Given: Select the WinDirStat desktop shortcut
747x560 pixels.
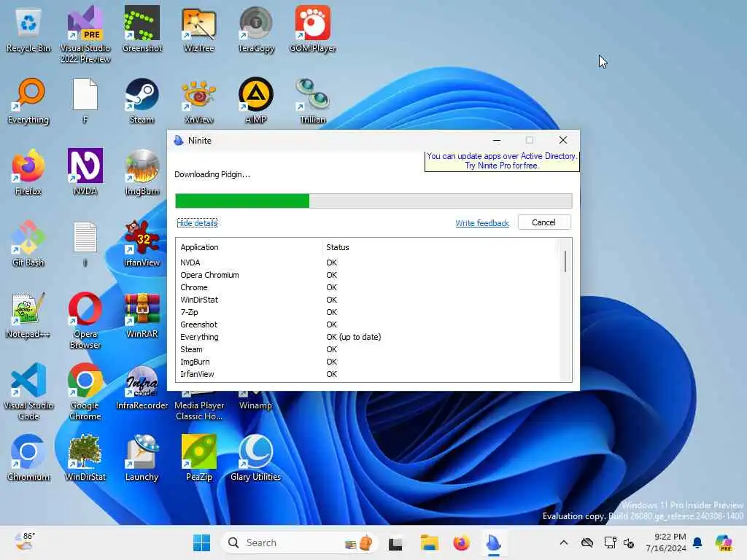Looking at the screenshot, I should [x=85, y=458].
